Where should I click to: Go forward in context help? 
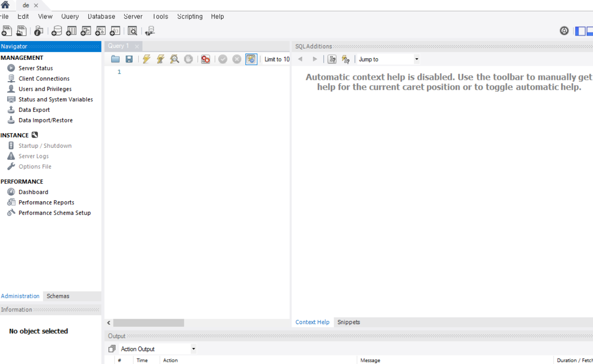pos(315,59)
